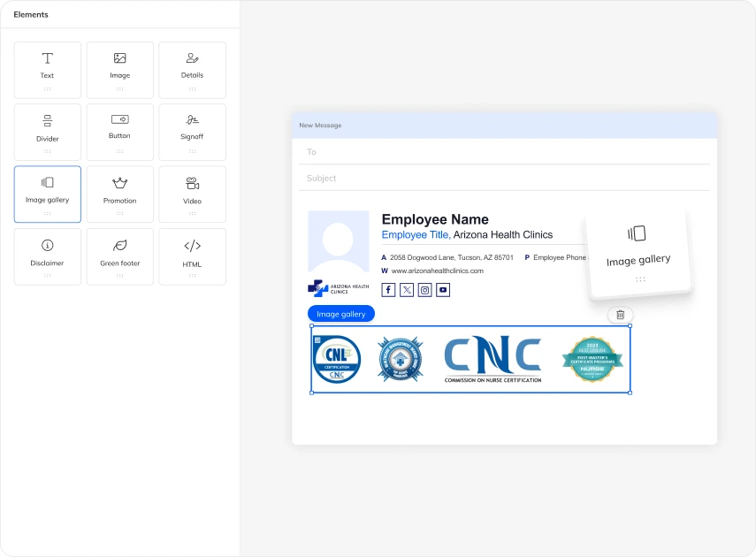The image size is (756, 557).
Task: Select the large CNC logo image in the gallery
Action: coord(493,359)
